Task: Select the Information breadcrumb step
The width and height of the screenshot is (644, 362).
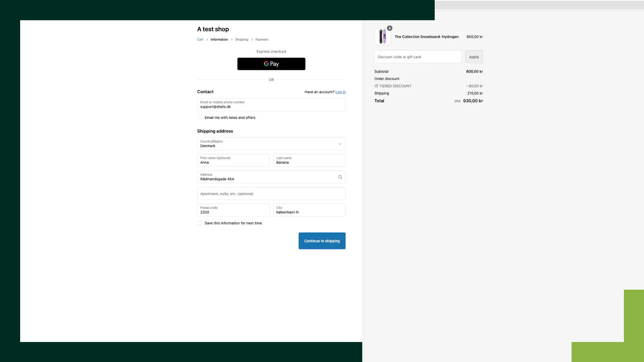Action: 219,39
